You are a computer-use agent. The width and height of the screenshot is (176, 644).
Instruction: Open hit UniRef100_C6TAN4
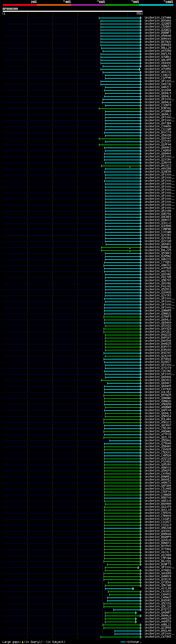tap(158, 18)
